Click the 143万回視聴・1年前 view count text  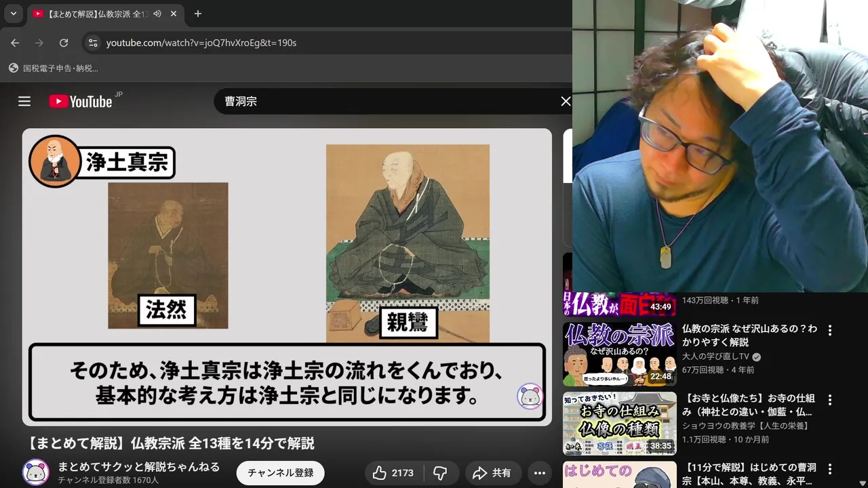coord(720,300)
